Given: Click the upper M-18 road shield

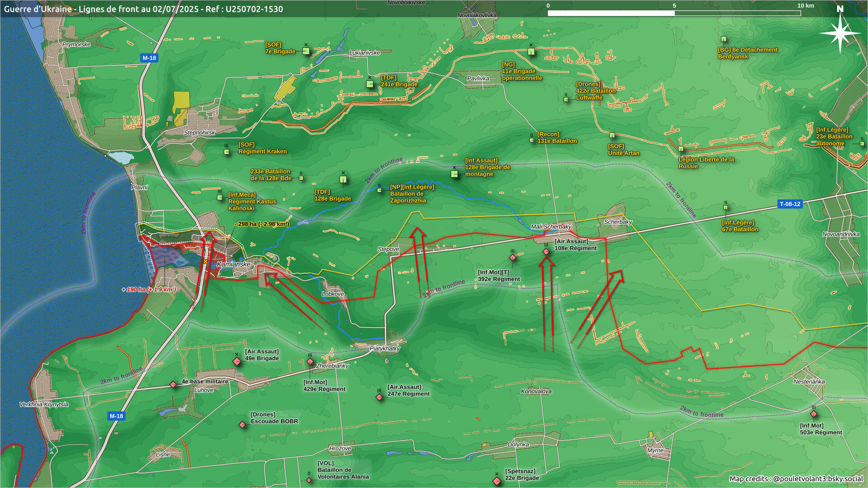Looking at the screenshot, I should point(149,58).
